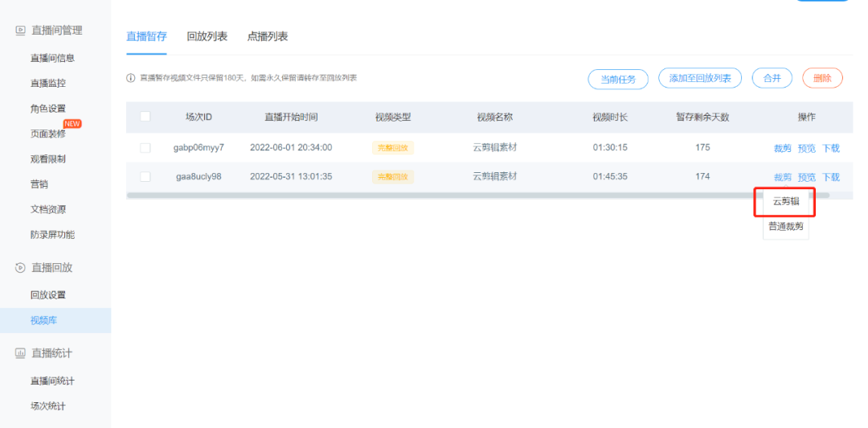The width and height of the screenshot is (868, 428).
Task: Switch to the 回放列表 tab
Action: pyautogui.click(x=207, y=37)
